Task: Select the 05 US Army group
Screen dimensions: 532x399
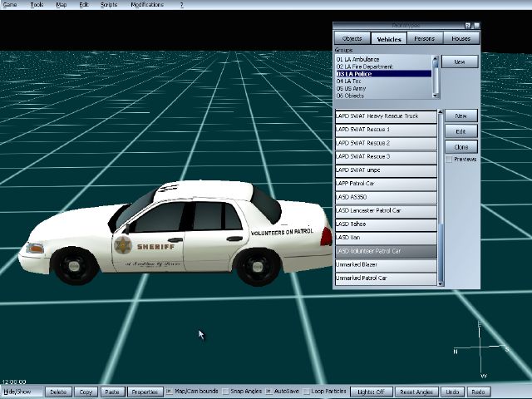Action: point(383,88)
